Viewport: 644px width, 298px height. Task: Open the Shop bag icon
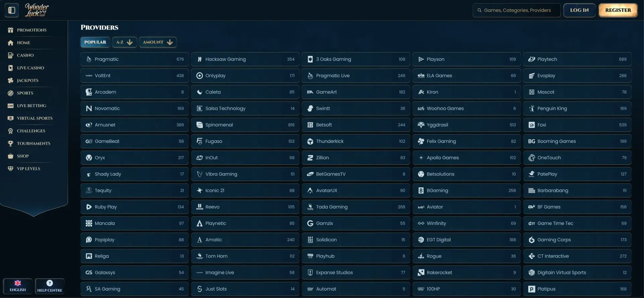10,156
